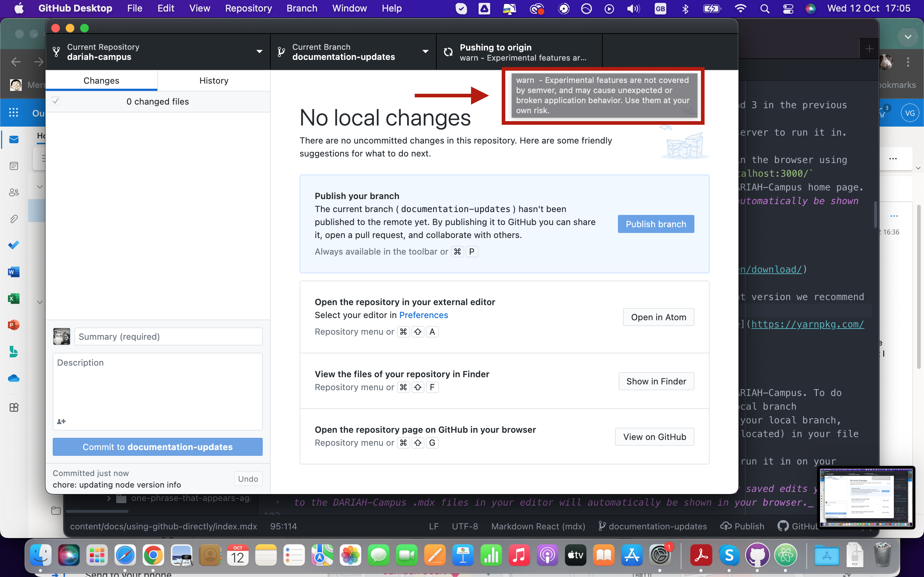The image size is (924, 577).
Task: Click the Publish cloud icon in status bar
Action: pos(726,526)
